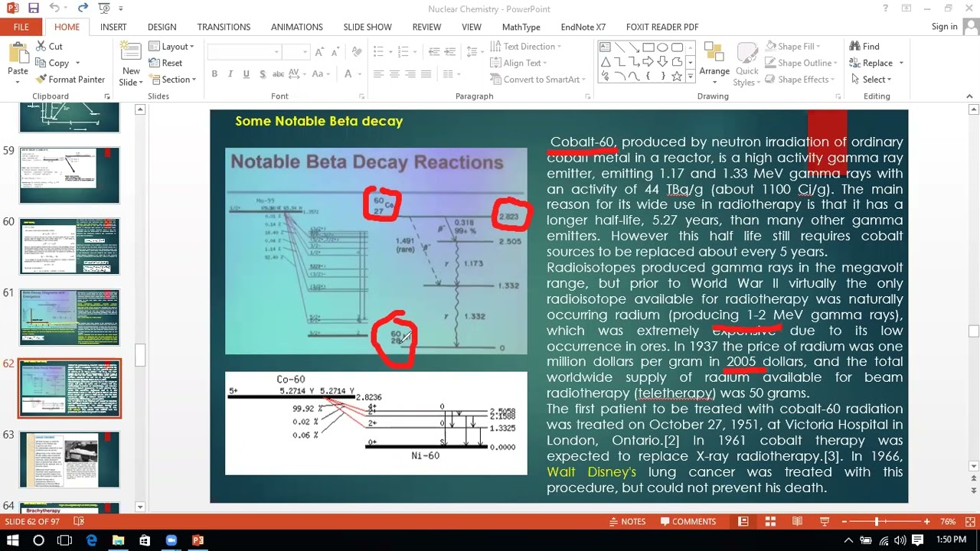Open the Layout dropdown

(171, 47)
